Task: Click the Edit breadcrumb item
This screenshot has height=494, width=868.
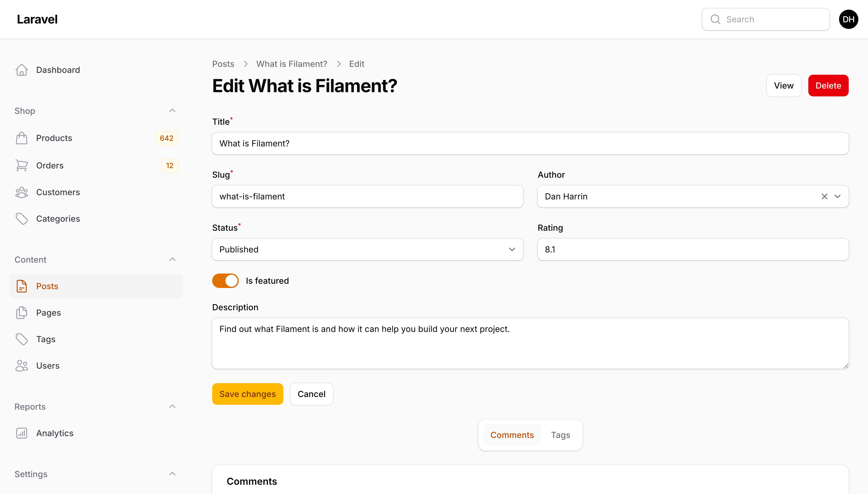Action: point(356,64)
